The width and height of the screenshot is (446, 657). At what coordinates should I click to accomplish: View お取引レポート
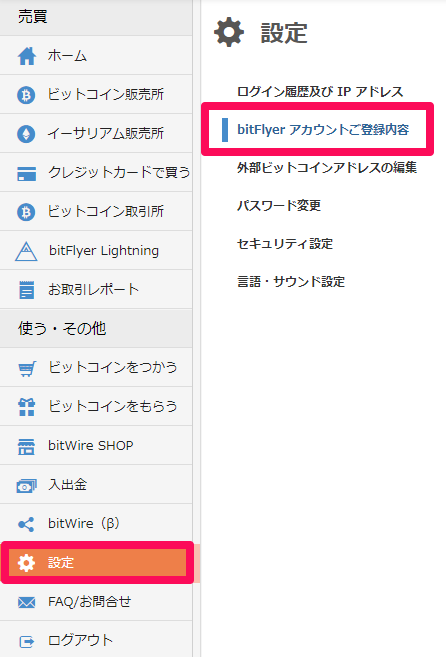coord(96,289)
